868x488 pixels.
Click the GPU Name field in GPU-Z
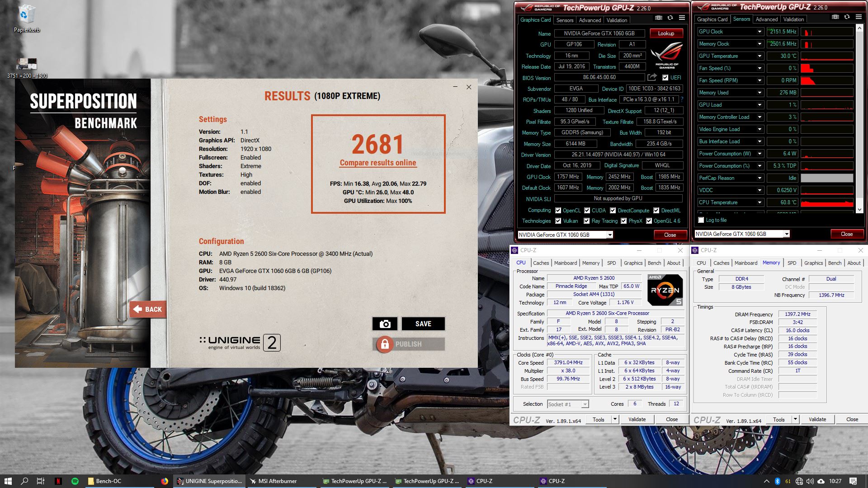(599, 33)
